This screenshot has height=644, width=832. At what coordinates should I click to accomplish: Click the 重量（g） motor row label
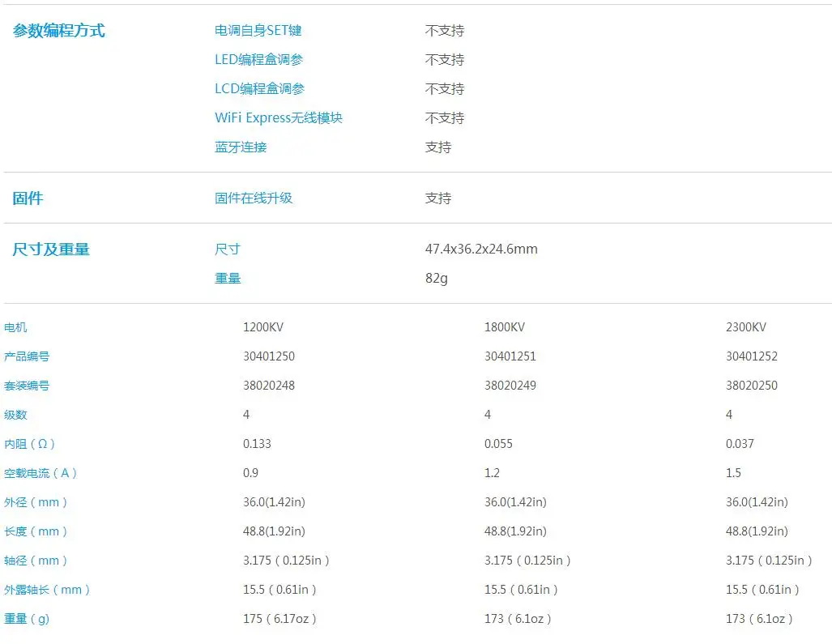pos(27,619)
